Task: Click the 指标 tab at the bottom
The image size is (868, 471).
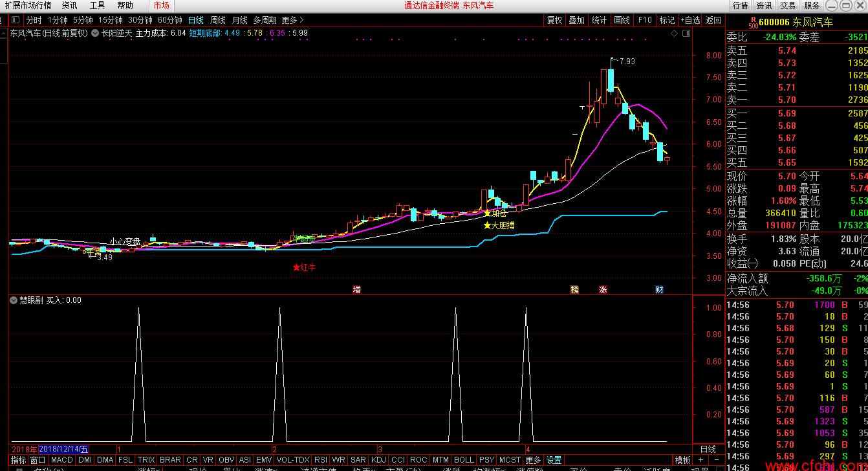Action: [x=19, y=460]
